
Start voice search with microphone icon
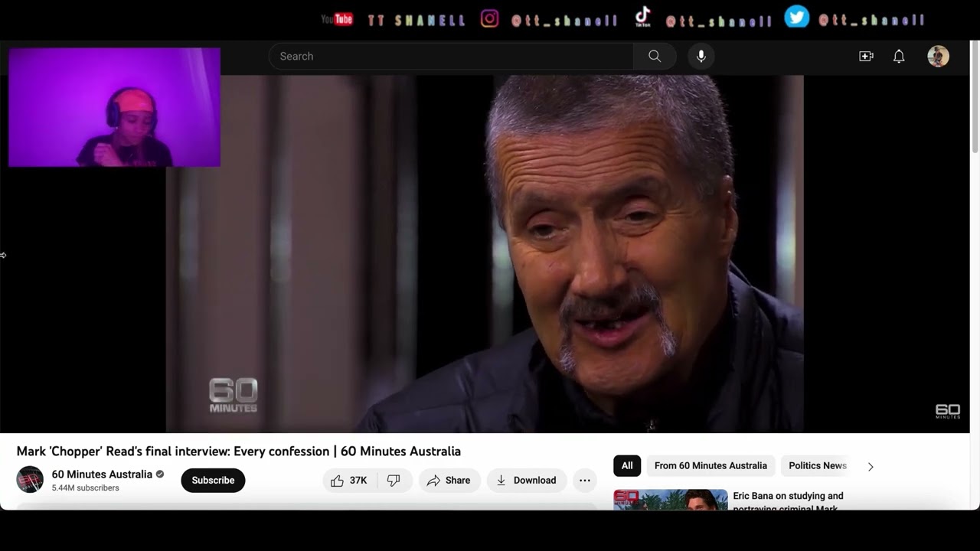click(701, 56)
